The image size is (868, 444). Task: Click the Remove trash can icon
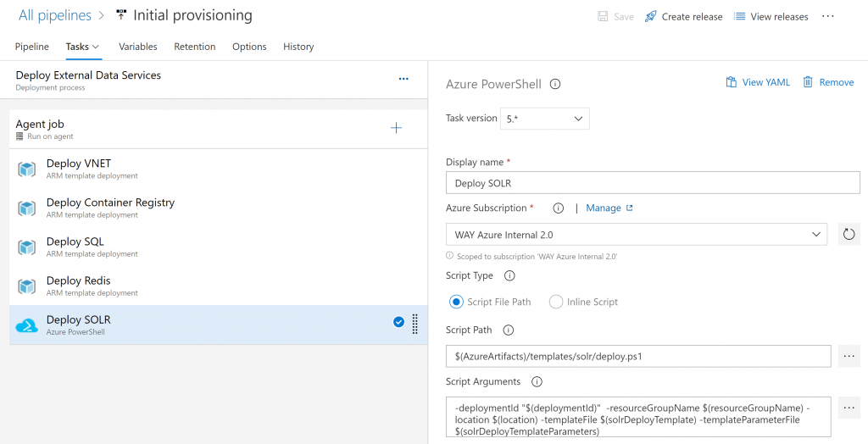(808, 82)
